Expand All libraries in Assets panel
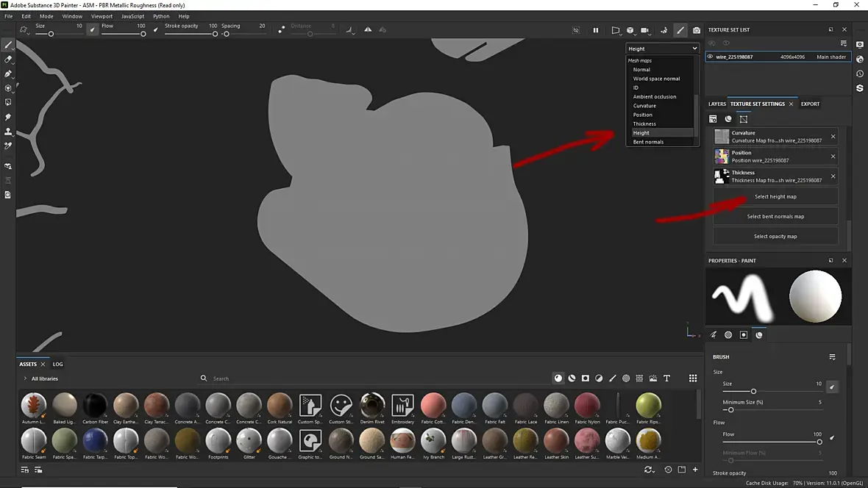Screen dimensions: 868x488 pos(26,378)
